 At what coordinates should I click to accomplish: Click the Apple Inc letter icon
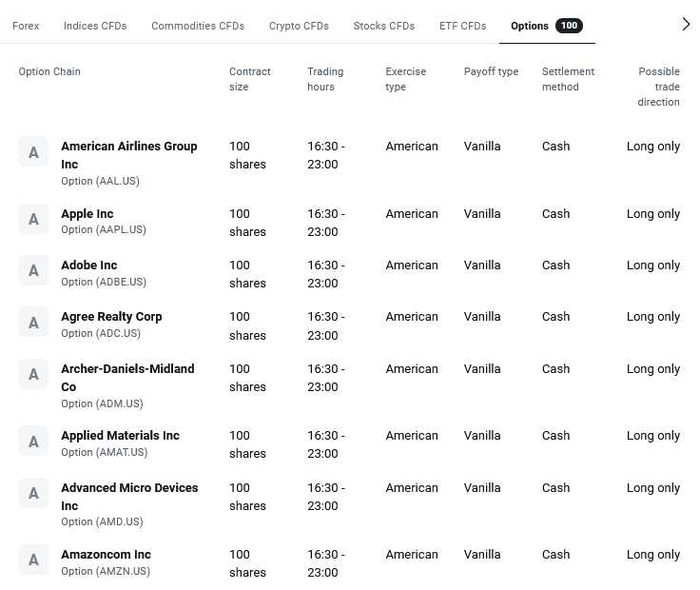coord(33,220)
